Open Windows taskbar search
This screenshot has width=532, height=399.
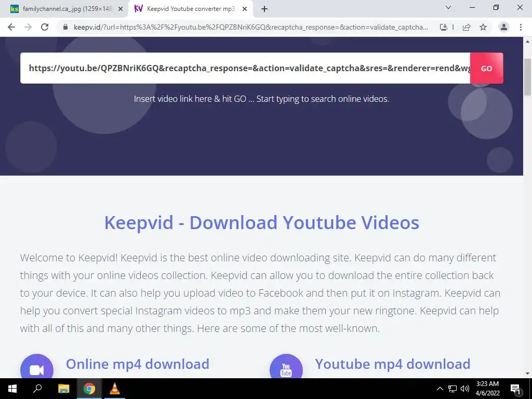click(37, 389)
